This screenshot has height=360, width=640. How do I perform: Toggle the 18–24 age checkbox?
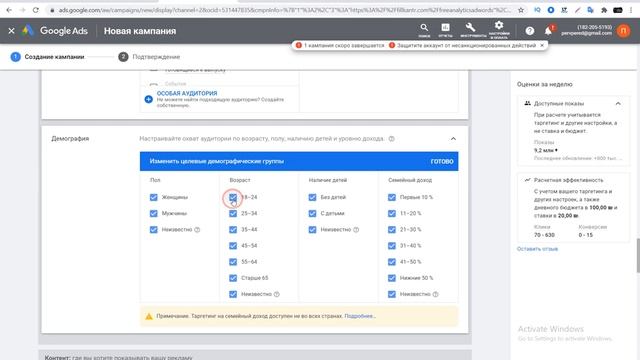(233, 198)
